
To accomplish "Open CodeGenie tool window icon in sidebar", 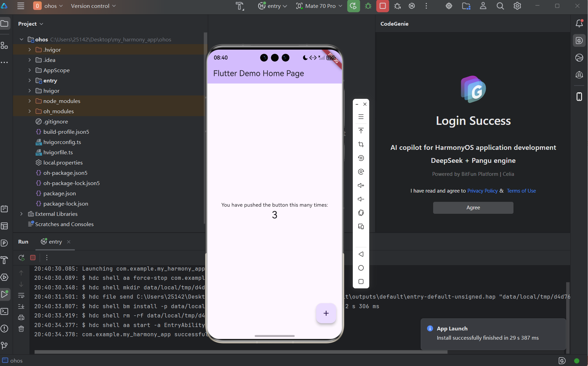I will tap(579, 40).
